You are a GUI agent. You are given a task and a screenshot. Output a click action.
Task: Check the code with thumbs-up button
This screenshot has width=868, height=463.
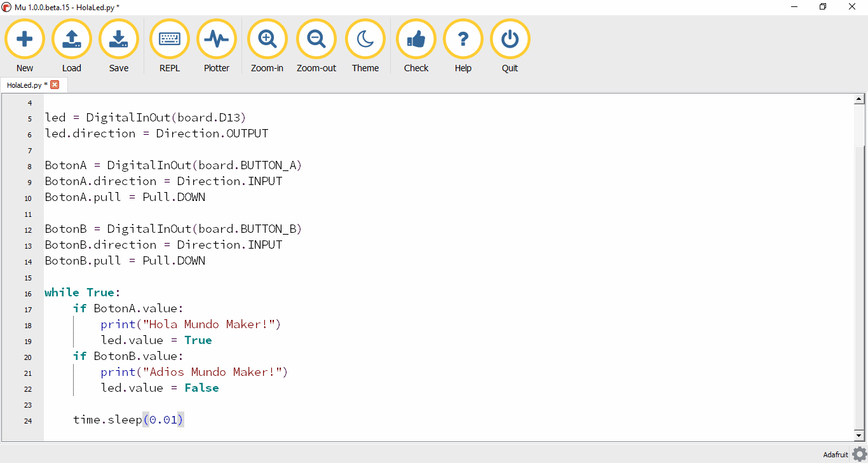click(x=416, y=39)
